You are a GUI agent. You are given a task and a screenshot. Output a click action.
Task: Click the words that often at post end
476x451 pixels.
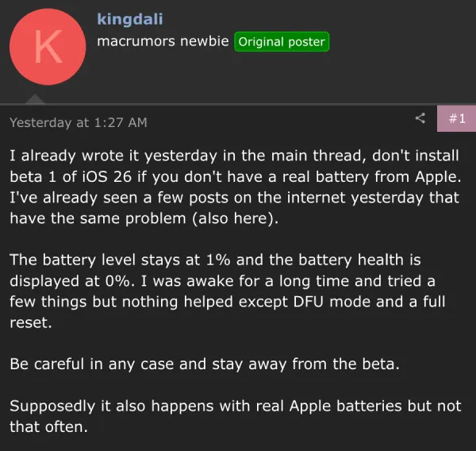point(48,427)
